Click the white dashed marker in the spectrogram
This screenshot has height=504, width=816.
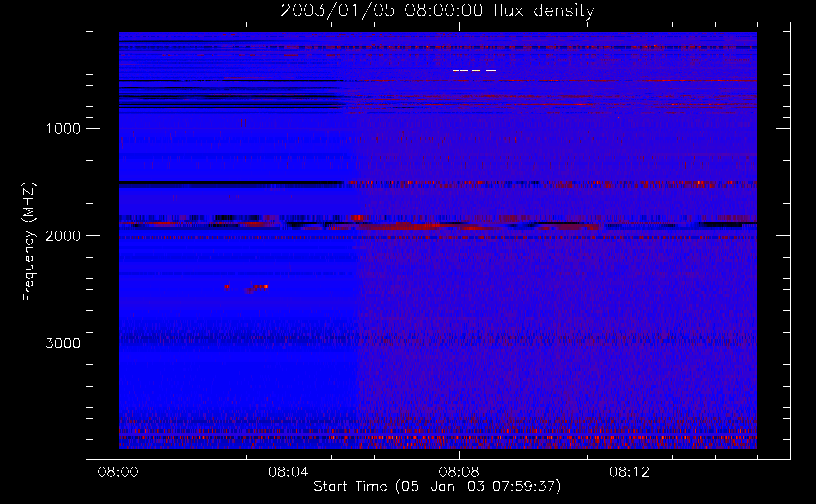pos(475,71)
